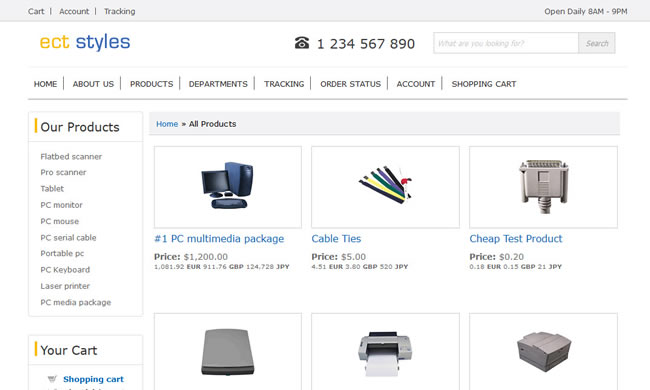Screen dimensions: 650x390
Task: Click Home in the breadcrumb
Action: click(x=167, y=124)
